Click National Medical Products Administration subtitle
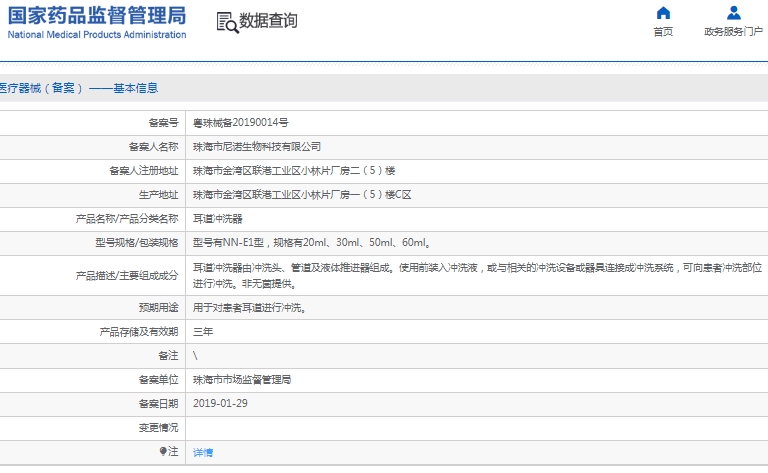This screenshot has width=768, height=473. [97, 35]
